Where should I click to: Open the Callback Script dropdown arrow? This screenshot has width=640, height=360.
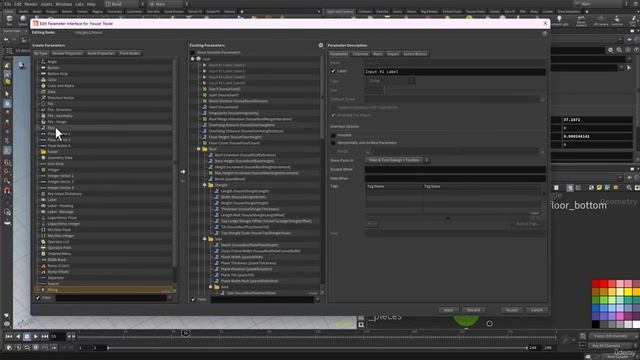pyautogui.click(x=542, y=99)
